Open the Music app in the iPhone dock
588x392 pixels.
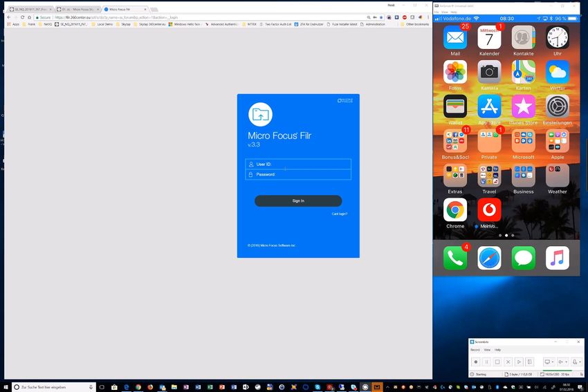tap(558, 258)
